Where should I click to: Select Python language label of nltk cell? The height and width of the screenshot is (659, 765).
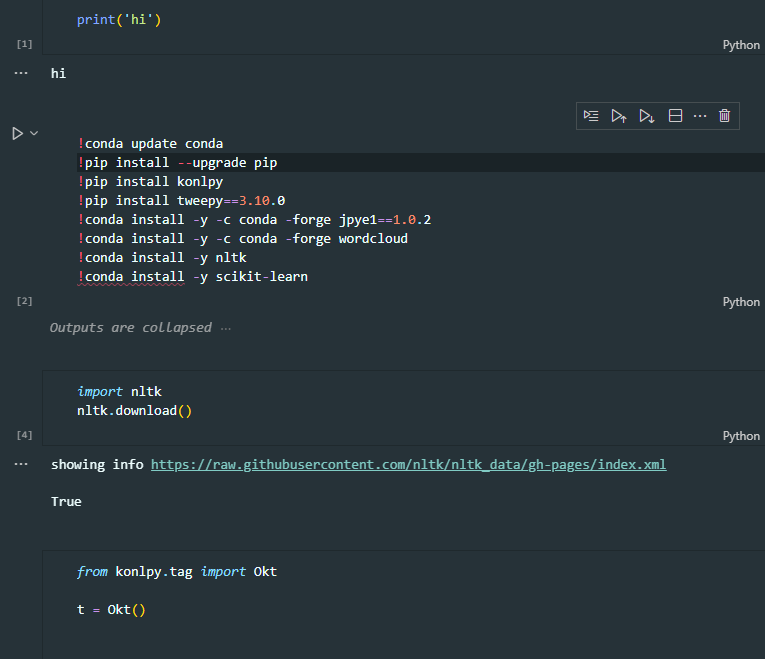pyautogui.click(x=741, y=436)
